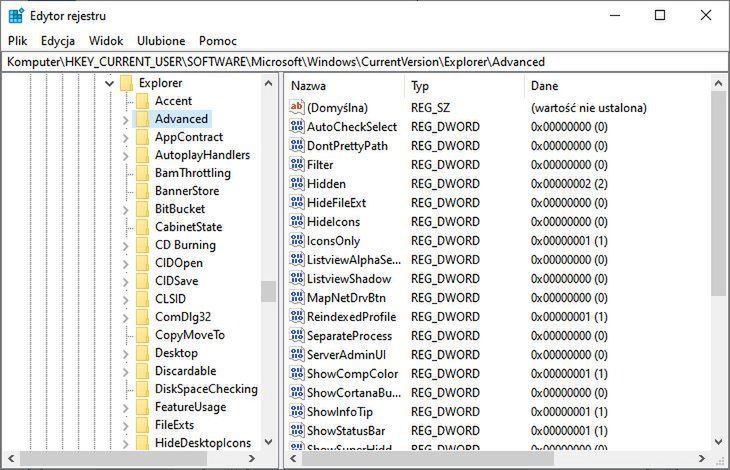Expand the AppContract key
730x470 pixels.
pyautogui.click(x=126, y=138)
